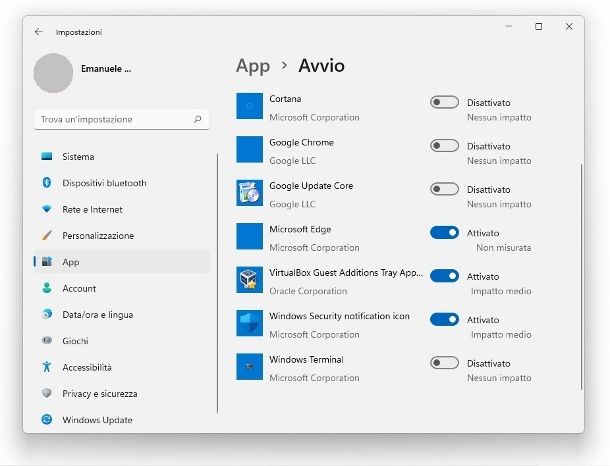
Task: Click the back arrow icon
Action: click(39, 32)
